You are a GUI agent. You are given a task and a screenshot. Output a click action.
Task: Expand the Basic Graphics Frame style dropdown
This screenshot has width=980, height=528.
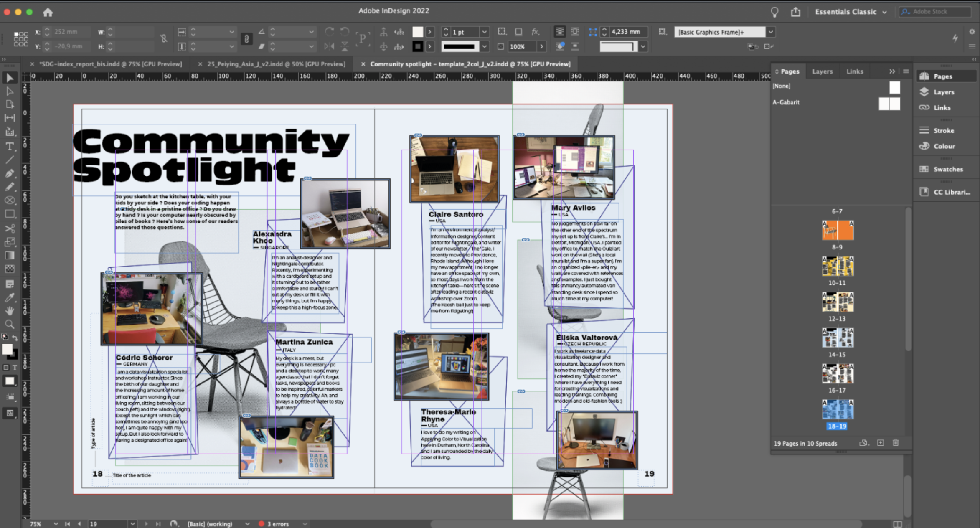click(x=771, y=32)
